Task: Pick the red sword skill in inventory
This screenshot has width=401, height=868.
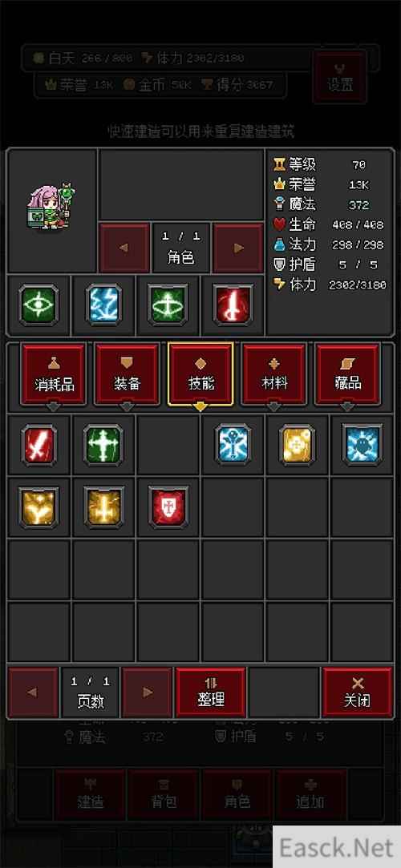Action: point(38,445)
